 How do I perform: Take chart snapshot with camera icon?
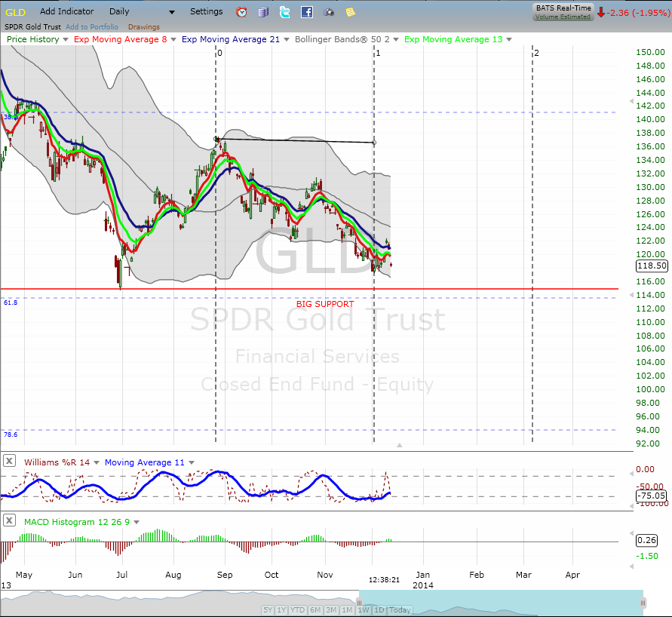(x=329, y=12)
